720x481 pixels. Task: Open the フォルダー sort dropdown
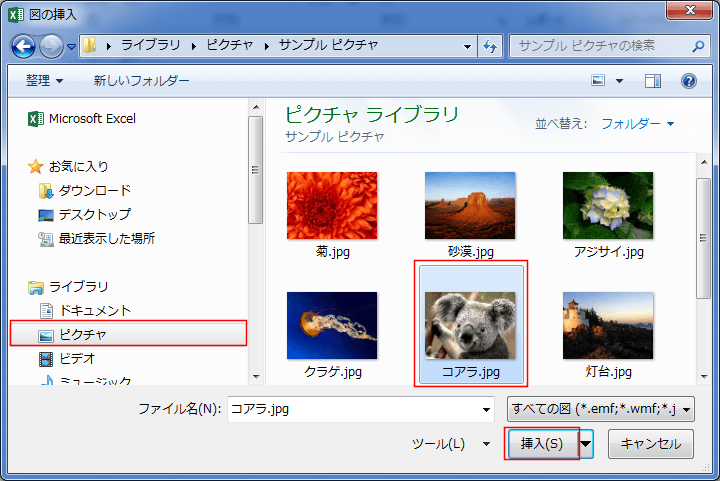tap(637, 123)
